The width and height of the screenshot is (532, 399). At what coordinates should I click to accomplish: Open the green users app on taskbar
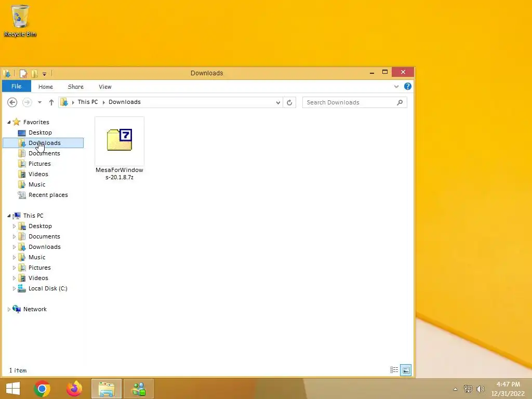(139, 389)
